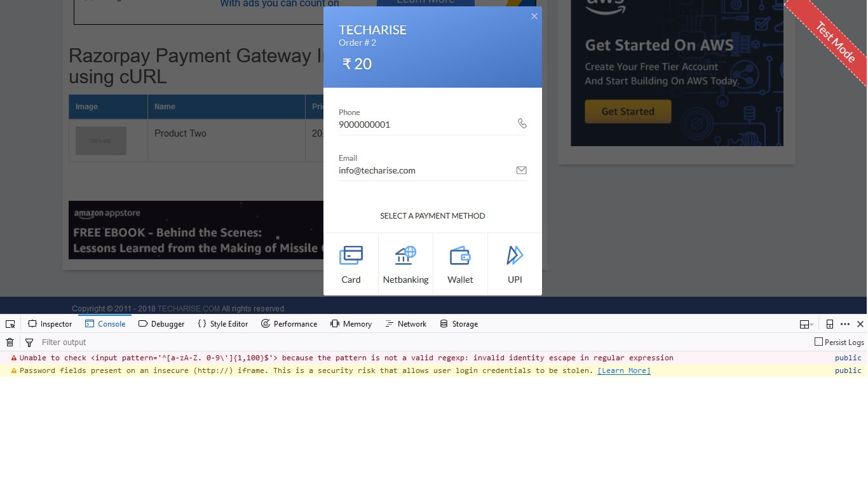868x488 pixels.
Task: Click the envelope icon in Email field
Action: click(x=522, y=170)
